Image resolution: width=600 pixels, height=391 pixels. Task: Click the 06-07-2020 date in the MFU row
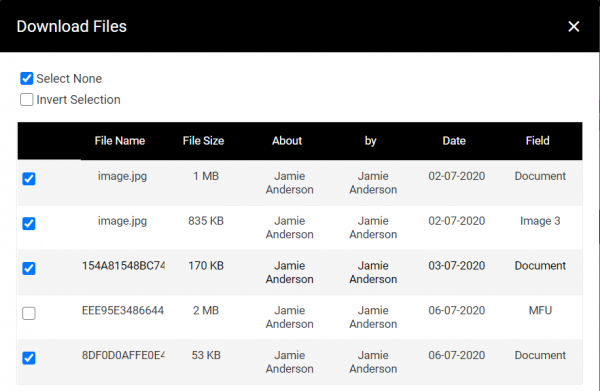(457, 310)
